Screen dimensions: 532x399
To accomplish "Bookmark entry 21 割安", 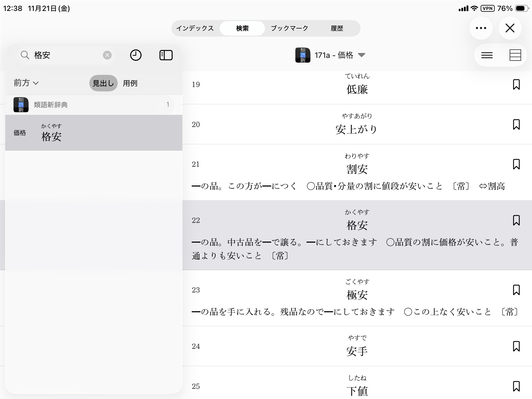I will point(516,164).
